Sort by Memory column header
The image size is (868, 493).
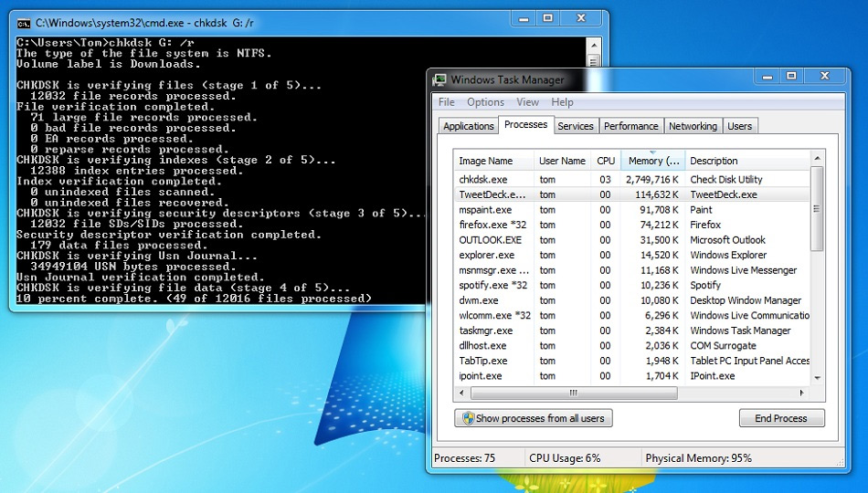click(653, 161)
